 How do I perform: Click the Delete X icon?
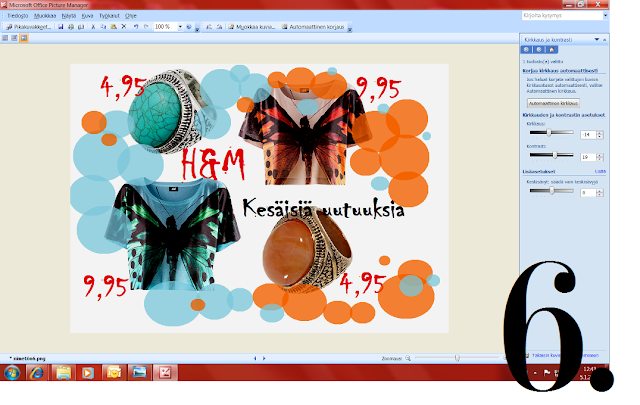[x=124, y=27]
